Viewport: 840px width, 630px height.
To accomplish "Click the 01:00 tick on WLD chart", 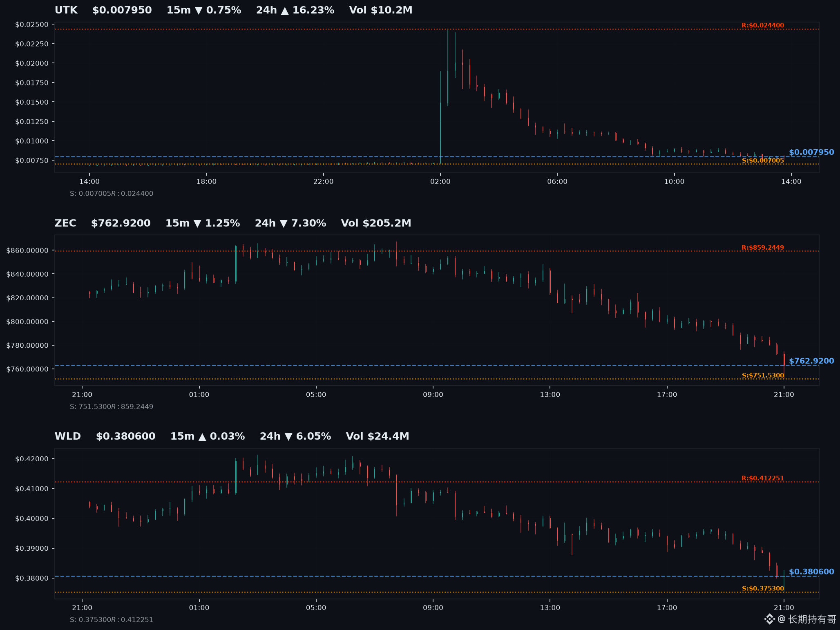I will pos(199,608).
